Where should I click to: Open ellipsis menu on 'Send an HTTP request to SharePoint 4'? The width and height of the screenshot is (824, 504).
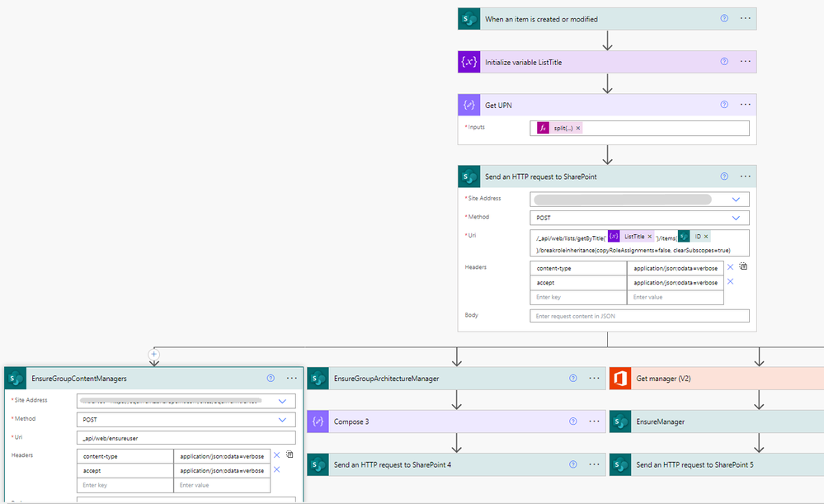pos(594,464)
